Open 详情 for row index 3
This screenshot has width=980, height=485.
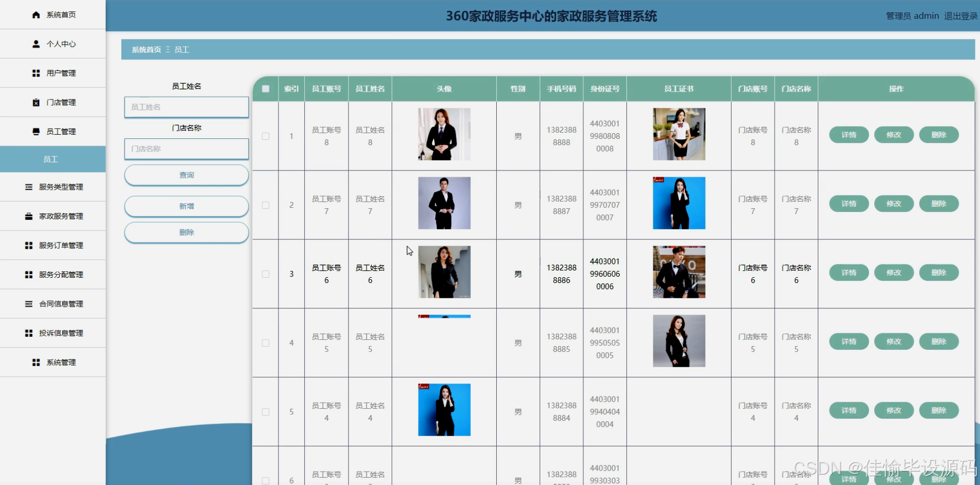(x=849, y=273)
